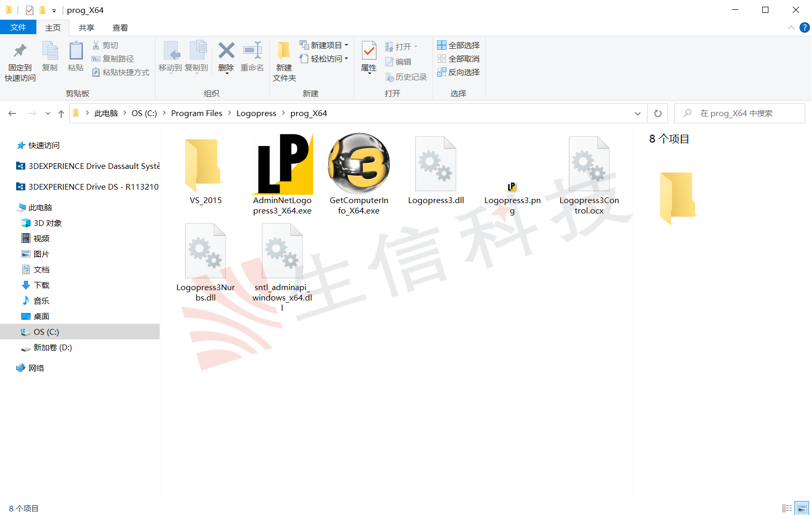Screen dimensions: 812x515
Task: Open the Move to (移动到) menu
Action: (x=170, y=58)
